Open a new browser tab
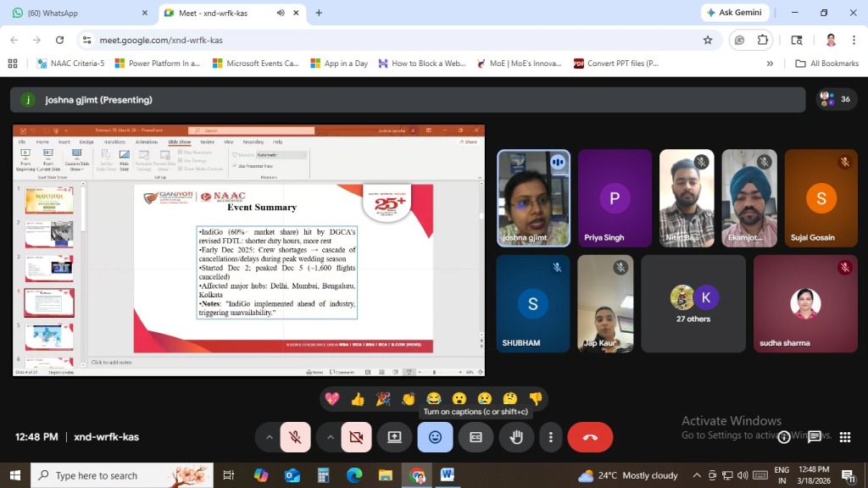 pos(319,13)
